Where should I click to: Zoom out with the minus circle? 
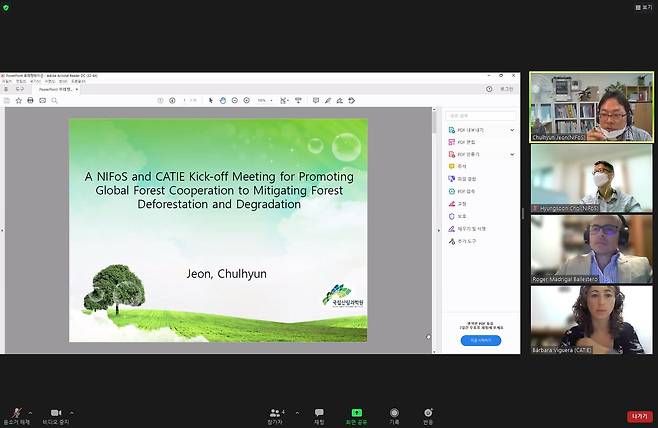tap(235, 100)
